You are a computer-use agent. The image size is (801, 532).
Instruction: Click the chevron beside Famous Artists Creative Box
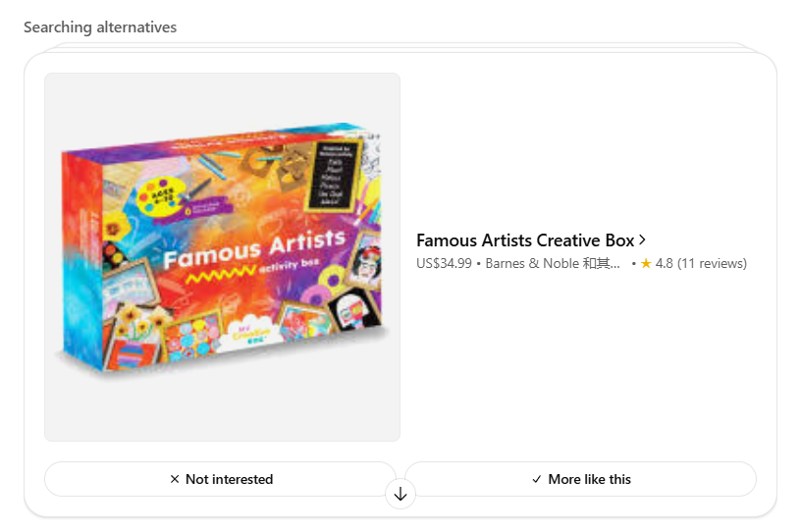(642, 239)
